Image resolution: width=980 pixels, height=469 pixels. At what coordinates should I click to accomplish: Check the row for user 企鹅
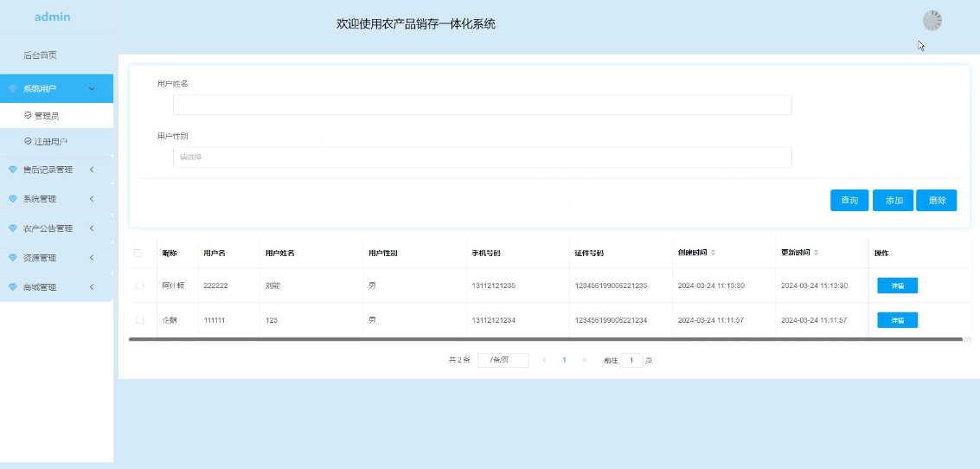[139, 319]
